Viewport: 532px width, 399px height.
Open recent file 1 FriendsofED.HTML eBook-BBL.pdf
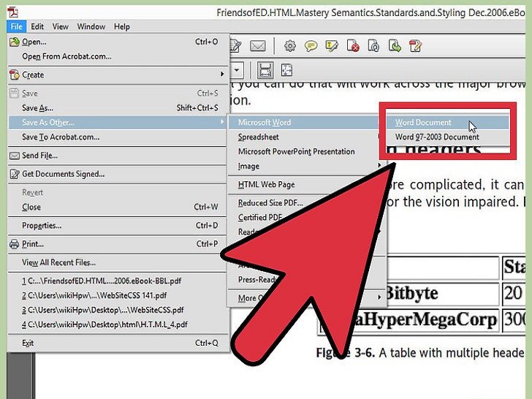118,281
